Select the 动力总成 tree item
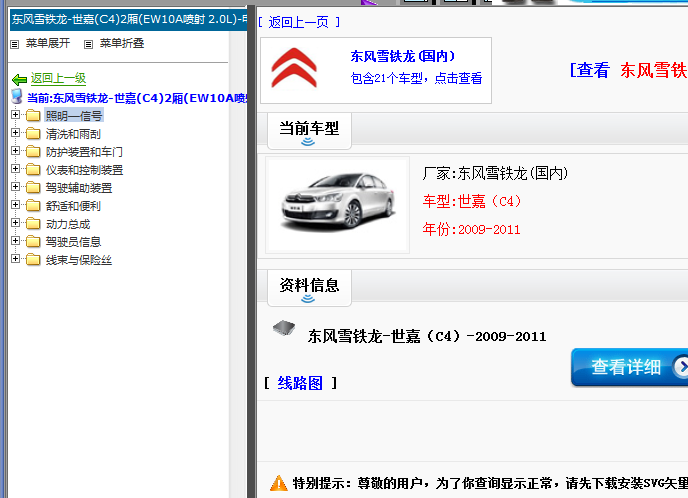Viewport: 688px width, 498px height. (x=68, y=224)
